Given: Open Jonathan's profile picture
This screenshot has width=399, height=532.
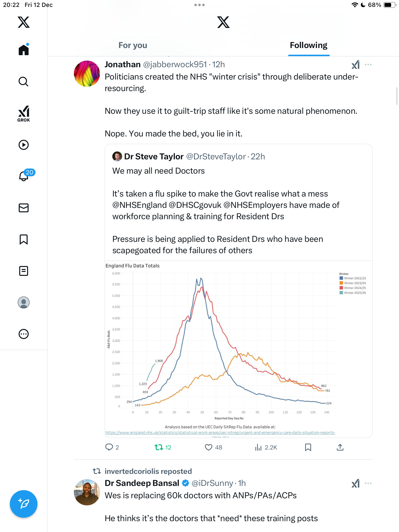Looking at the screenshot, I should (87, 74).
